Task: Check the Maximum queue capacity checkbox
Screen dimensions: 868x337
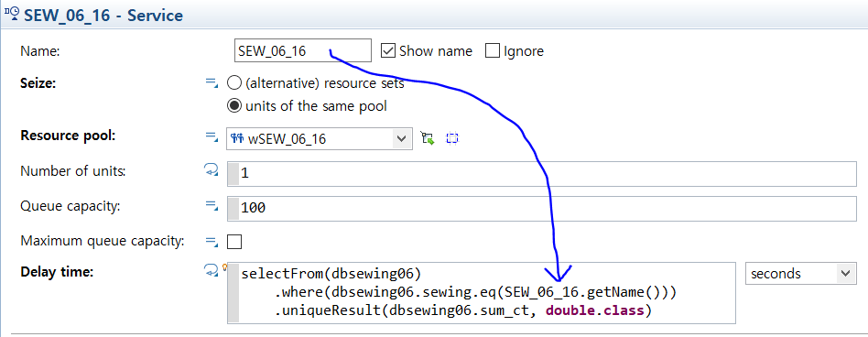Action: (234, 242)
